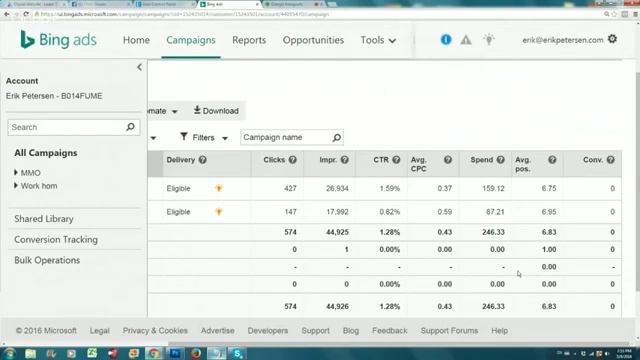Screen dimensions: 640x360
Task: Go back in the browser
Action: click(x=7, y=14)
